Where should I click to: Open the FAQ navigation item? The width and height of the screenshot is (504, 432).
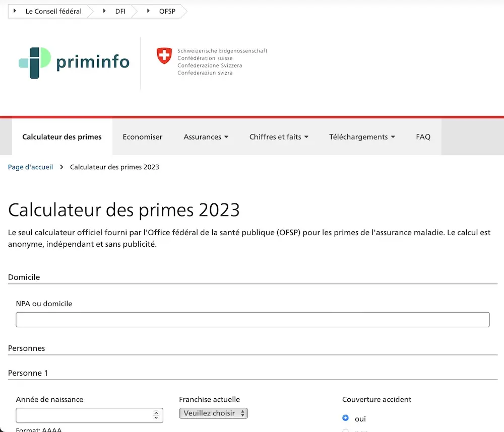[423, 137]
